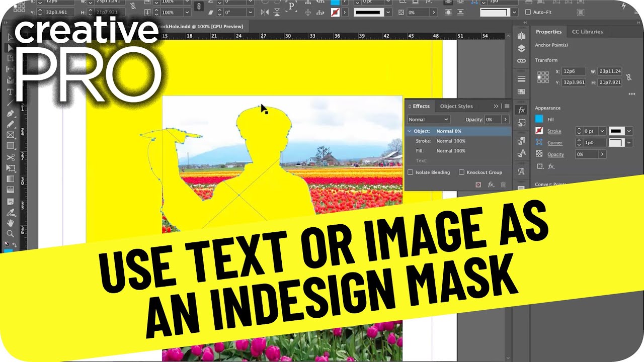Viewport: 644px width, 362px height.
Task: Open the Stroke panel from the dock
Action: click(x=521, y=79)
